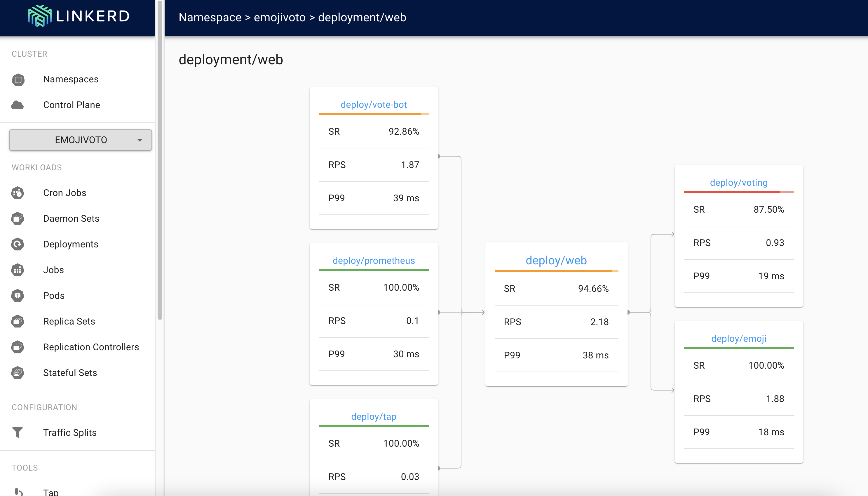Image resolution: width=868 pixels, height=496 pixels.
Task: Show the Pods list
Action: (x=54, y=296)
